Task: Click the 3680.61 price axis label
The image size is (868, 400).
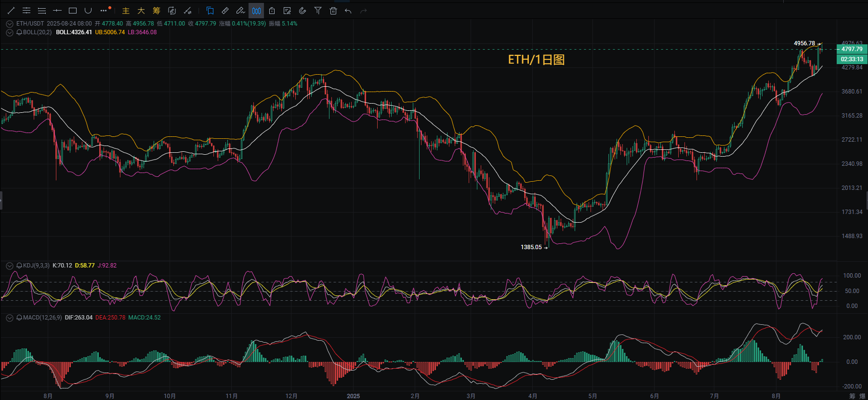Action: click(852, 92)
